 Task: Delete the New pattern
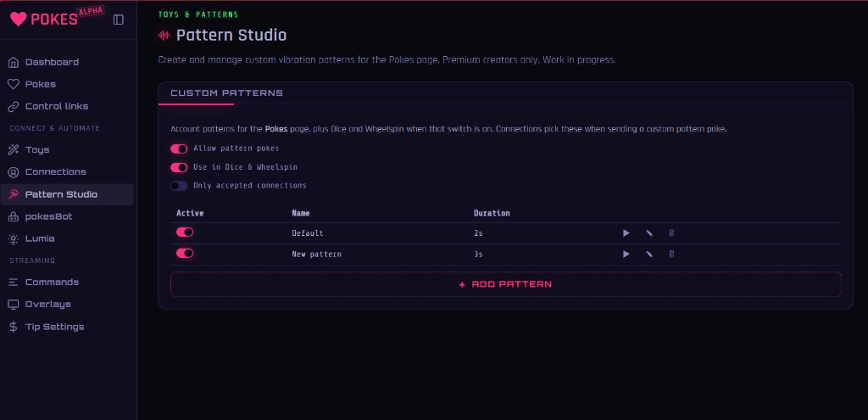point(671,255)
